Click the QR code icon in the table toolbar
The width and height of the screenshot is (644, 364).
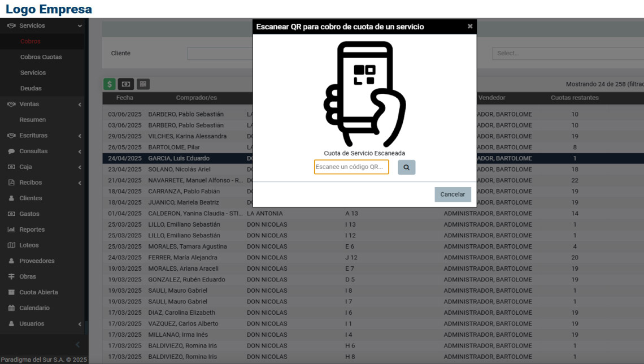pyautogui.click(x=143, y=84)
